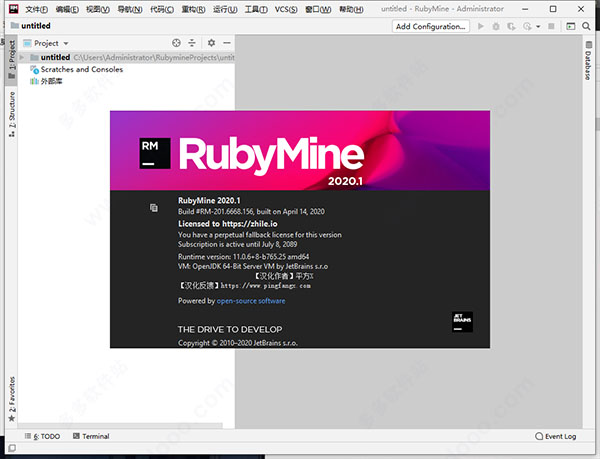Click the Profiler run icon
The image size is (600, 459).
tap(527, 26)
